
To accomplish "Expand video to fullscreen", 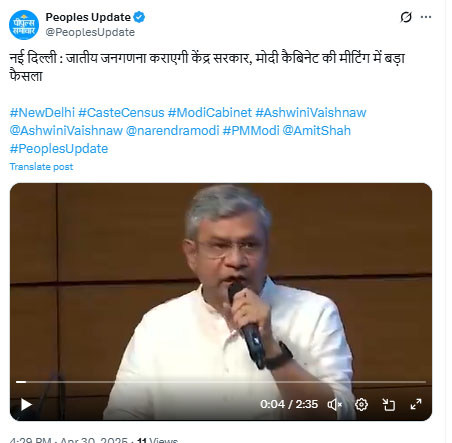I will 416,405.
